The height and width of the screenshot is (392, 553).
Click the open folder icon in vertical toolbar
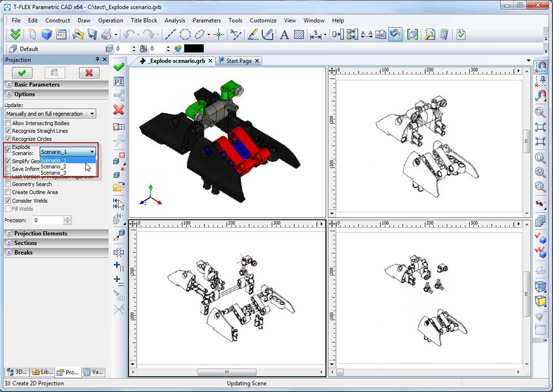(118, 188)
